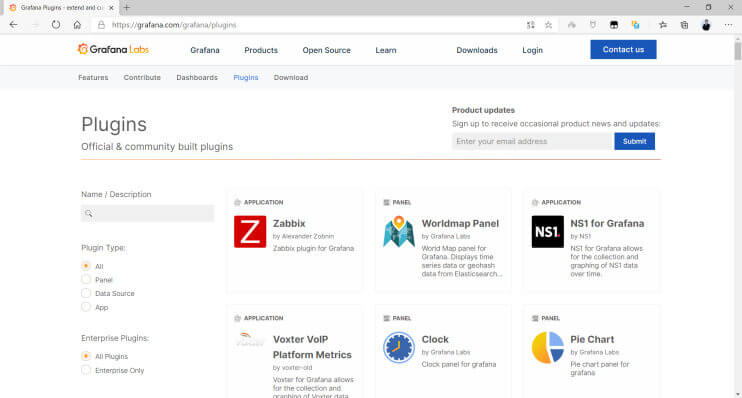Click the cloud-shaped extension icon in toolbar

572,25
